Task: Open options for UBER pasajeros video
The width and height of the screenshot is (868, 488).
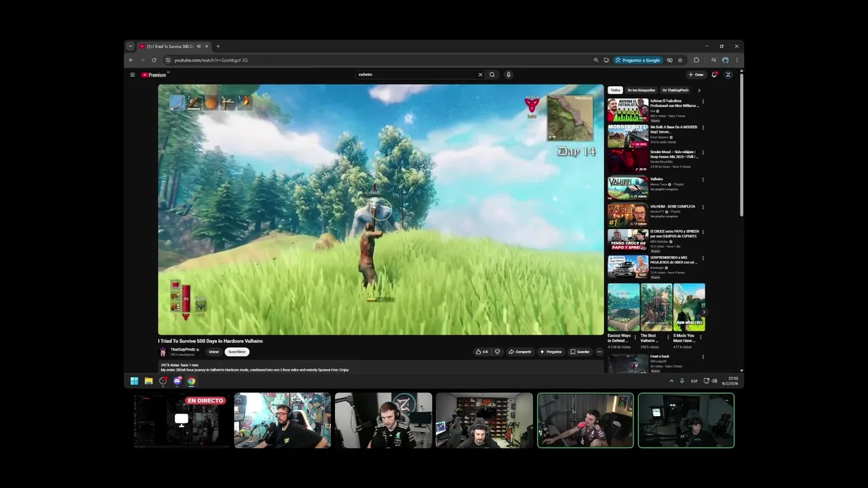Action: coord(703,258)
